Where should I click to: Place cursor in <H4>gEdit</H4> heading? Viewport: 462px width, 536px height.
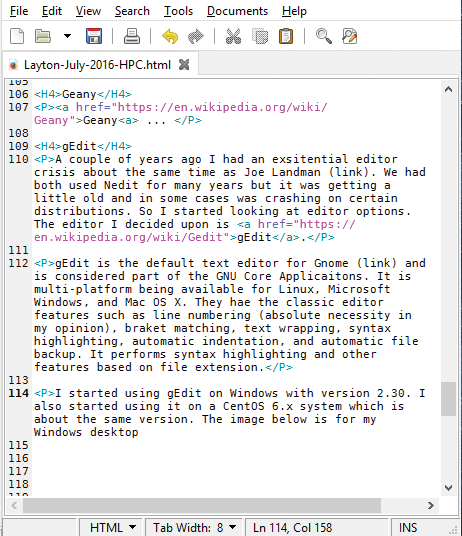[83, 146]
